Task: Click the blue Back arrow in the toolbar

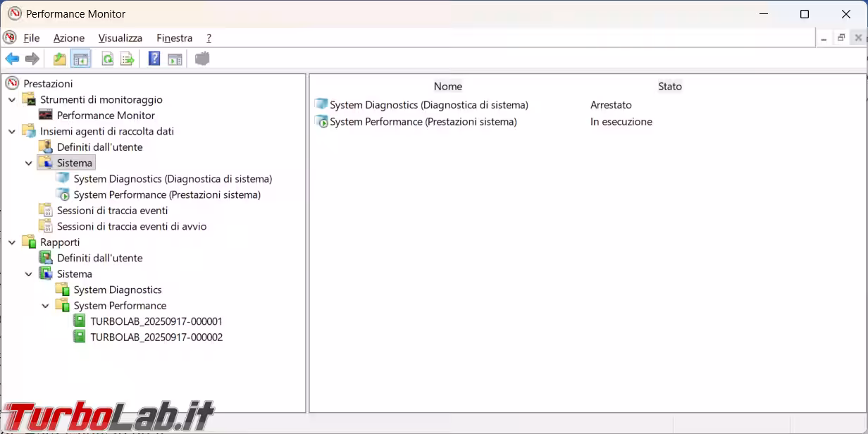Action: click(x=12, y=59)
